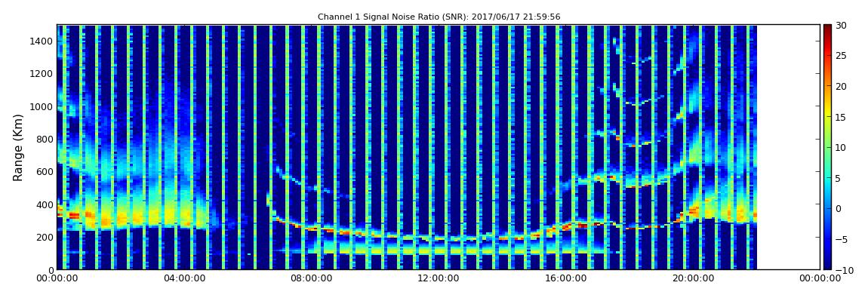
Task: Click the '20:00:00' time axis tick
Action: point(691,279)
